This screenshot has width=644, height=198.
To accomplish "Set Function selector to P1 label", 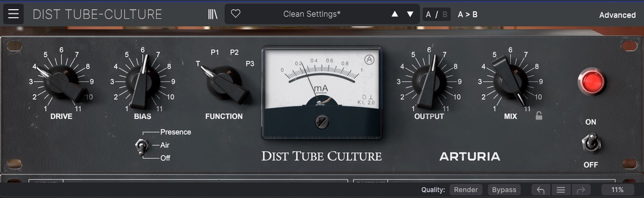I will point(215,52).
